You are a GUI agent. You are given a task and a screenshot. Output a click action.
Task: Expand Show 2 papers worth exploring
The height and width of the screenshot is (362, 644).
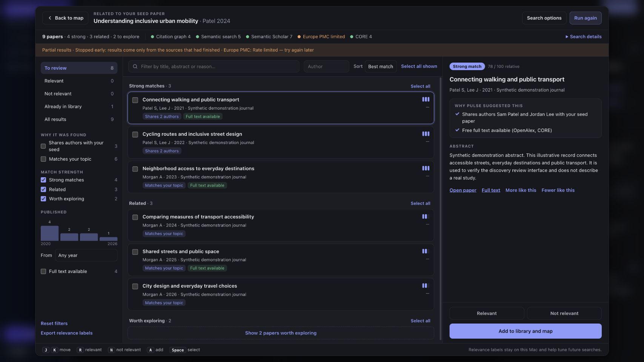pos(281,333)
